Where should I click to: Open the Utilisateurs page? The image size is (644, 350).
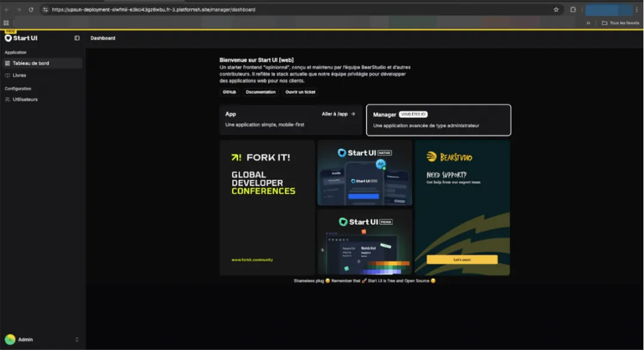pyautogui.click(x=25, y=100)
